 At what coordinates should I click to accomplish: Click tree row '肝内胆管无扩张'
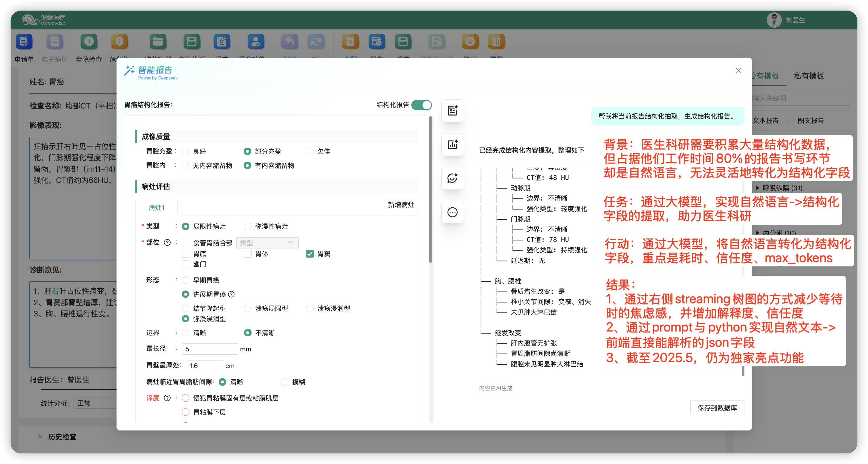click(533, 343)
